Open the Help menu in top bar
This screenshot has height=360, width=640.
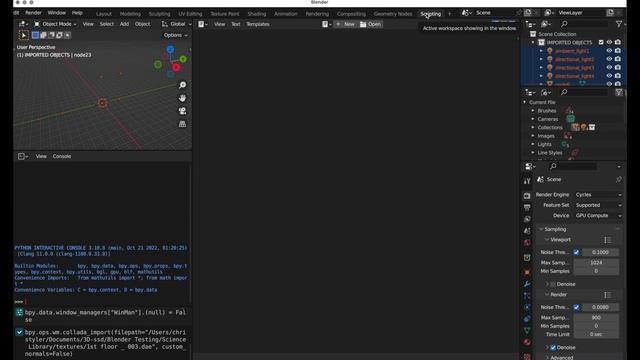click(77, 13)
